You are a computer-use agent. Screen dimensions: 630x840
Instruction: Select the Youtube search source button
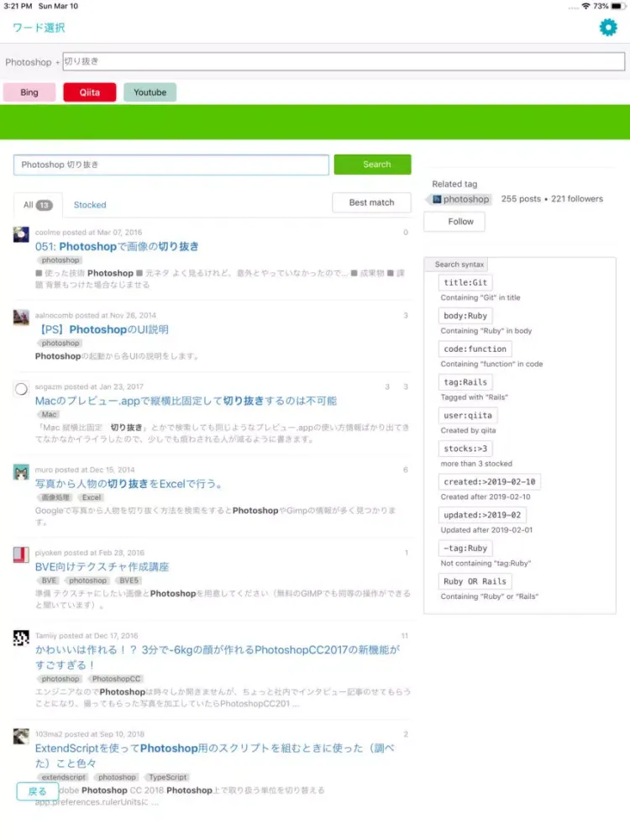(x=150, y=92)
